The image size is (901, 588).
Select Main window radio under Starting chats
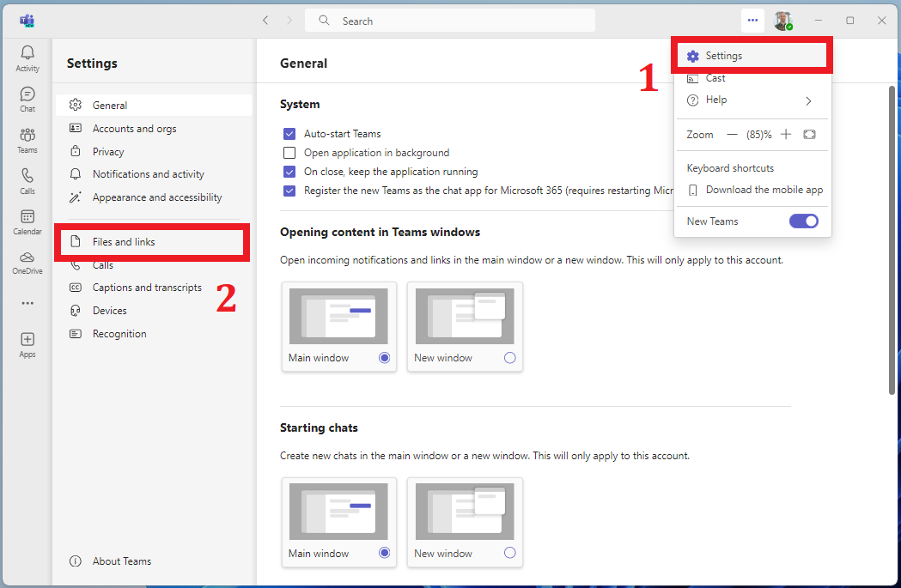[385, 553]
